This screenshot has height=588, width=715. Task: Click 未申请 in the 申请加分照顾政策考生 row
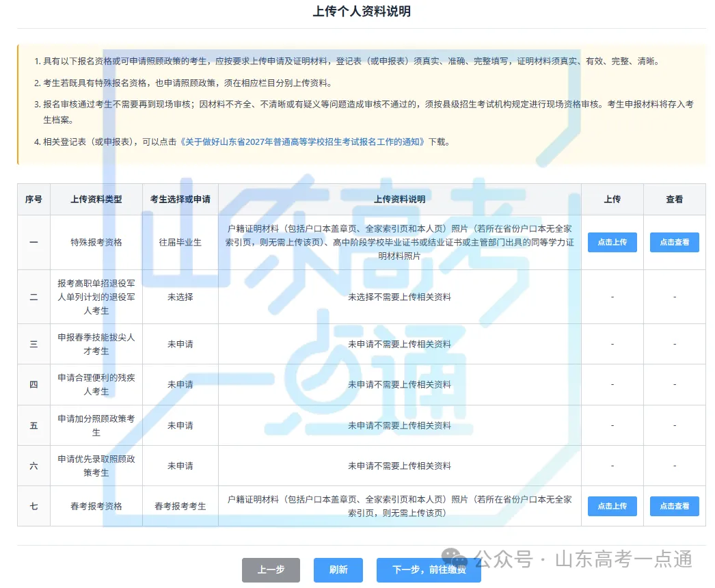pos(180,425)
